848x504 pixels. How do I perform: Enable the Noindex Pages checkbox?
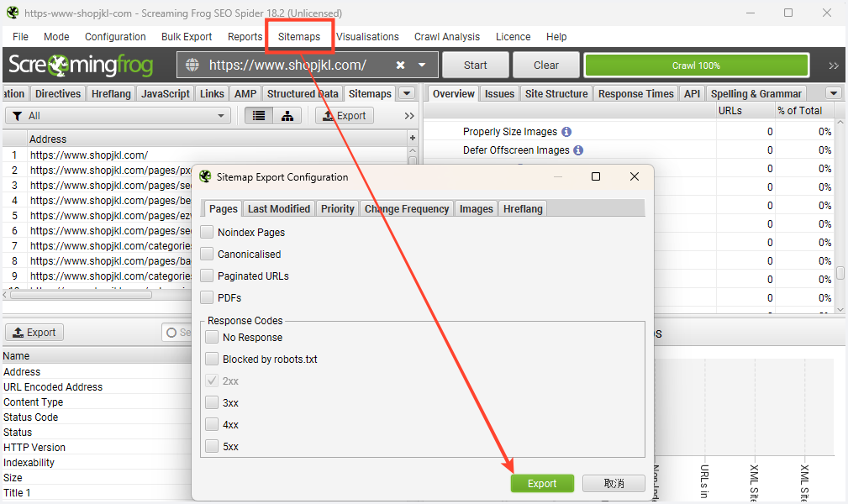(x=207, y=232)
